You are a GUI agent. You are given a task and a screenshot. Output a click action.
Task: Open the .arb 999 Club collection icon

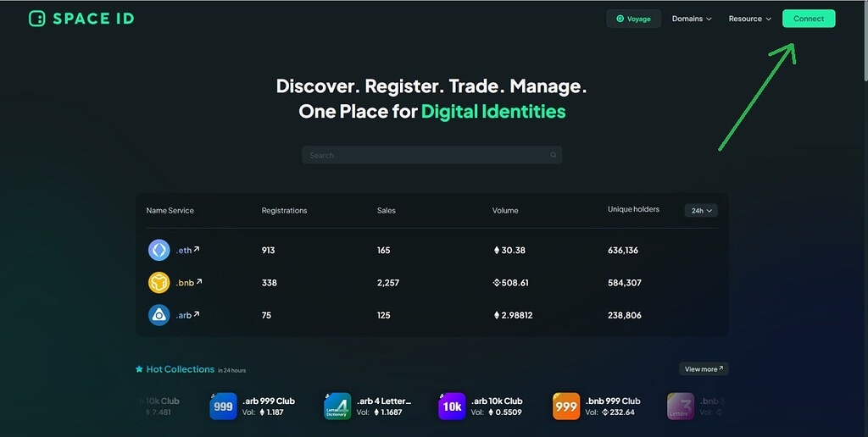pyautogui.click(x=223, y=407)
